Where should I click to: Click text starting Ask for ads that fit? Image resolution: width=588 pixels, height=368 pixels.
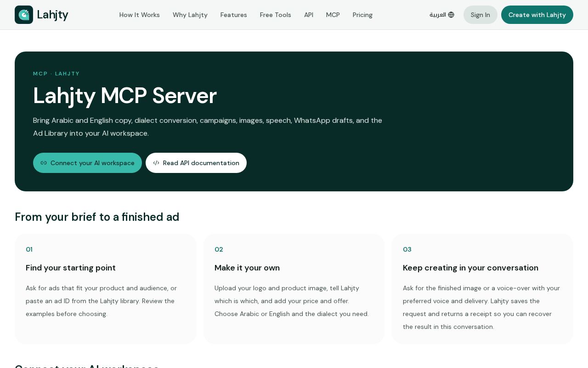(101, 301)
